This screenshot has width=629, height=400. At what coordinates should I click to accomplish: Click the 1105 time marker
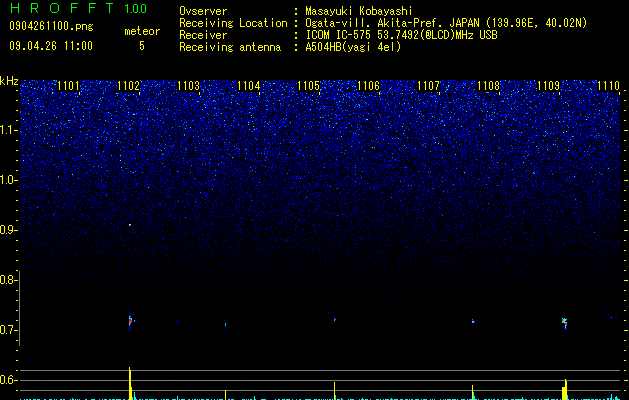[x=308, y=86]
